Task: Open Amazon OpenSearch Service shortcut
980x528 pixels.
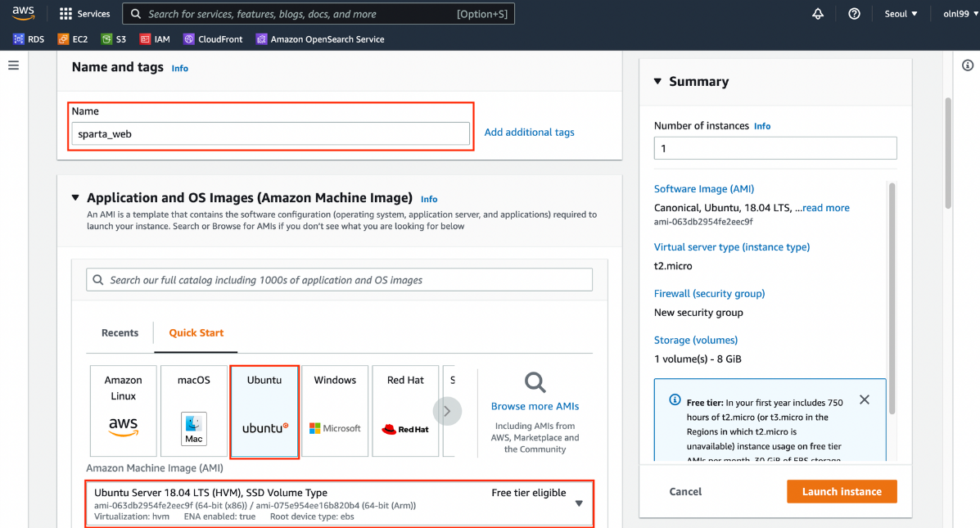Action: click(x=320, y=38)
